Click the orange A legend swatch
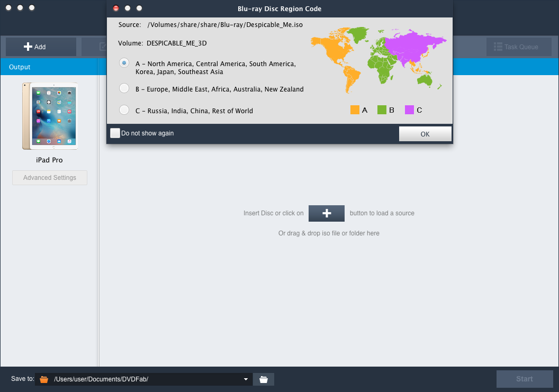Image resolution: width=559 pixels, height=392 pixels. coord(355,110)
